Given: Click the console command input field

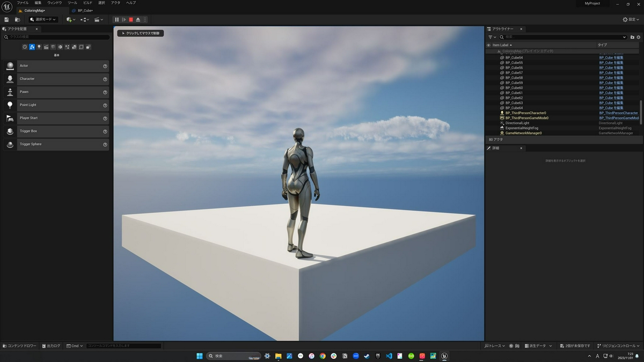Looking at the screenshot, I should 123,346.
